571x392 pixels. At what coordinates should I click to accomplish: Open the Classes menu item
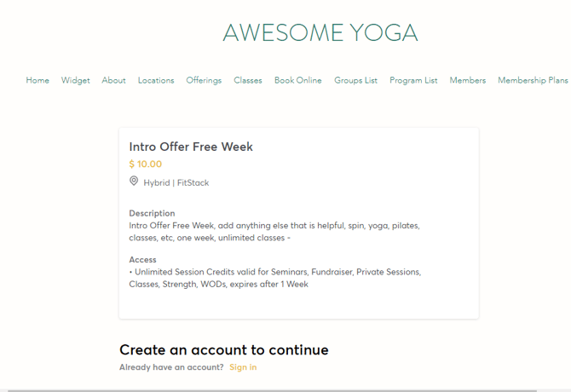(x=248, y=80)
